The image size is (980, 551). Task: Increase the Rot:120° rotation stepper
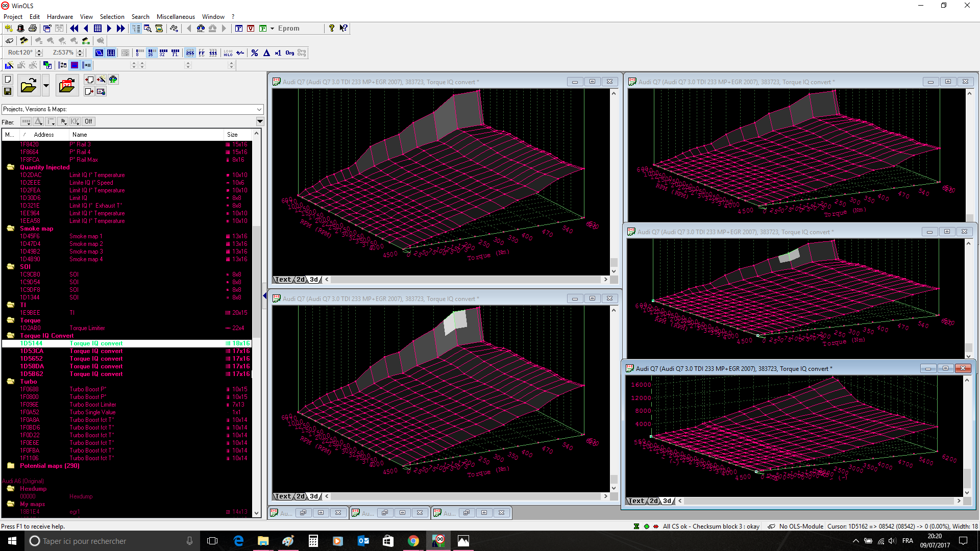click(x=39, y=51)
